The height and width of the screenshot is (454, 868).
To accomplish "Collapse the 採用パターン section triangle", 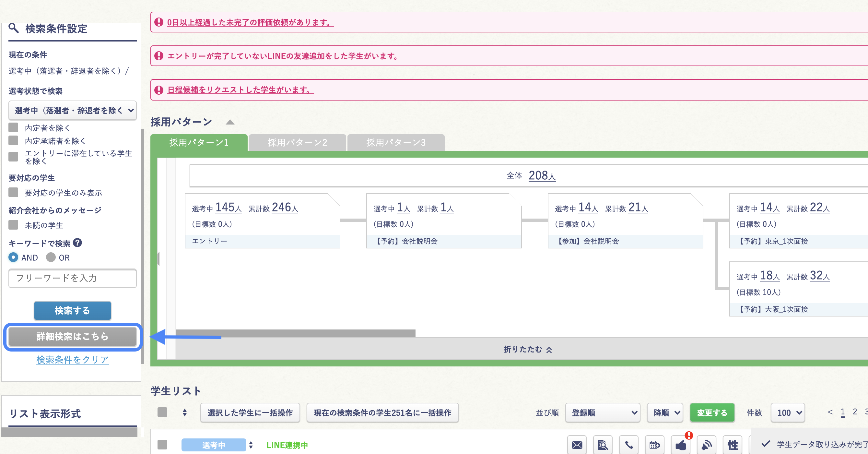I will click(230, 122).
